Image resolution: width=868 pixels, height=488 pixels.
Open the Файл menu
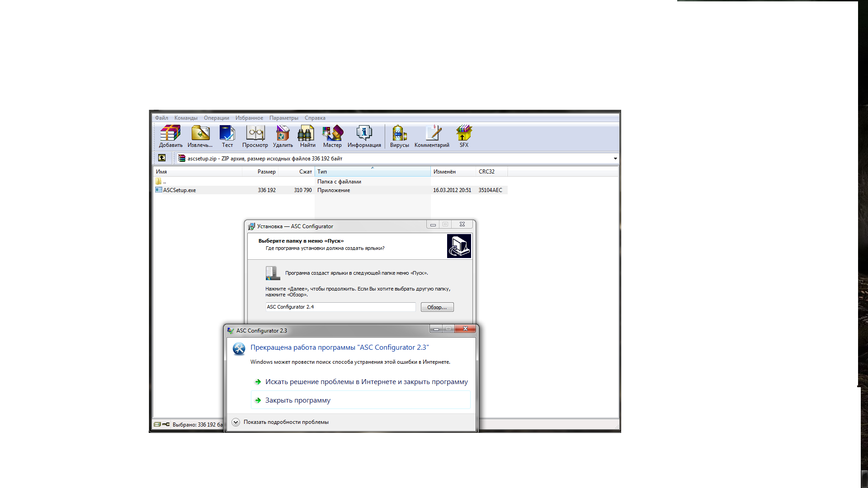click(161, 118)
